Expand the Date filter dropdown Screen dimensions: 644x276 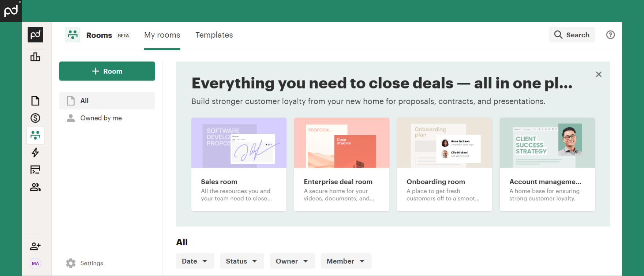click(x=195, y=261)
